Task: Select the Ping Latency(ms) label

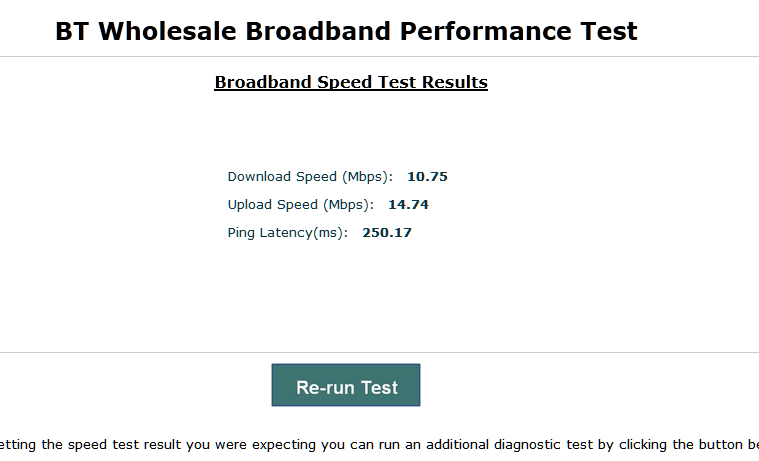Action: point(288,233)
